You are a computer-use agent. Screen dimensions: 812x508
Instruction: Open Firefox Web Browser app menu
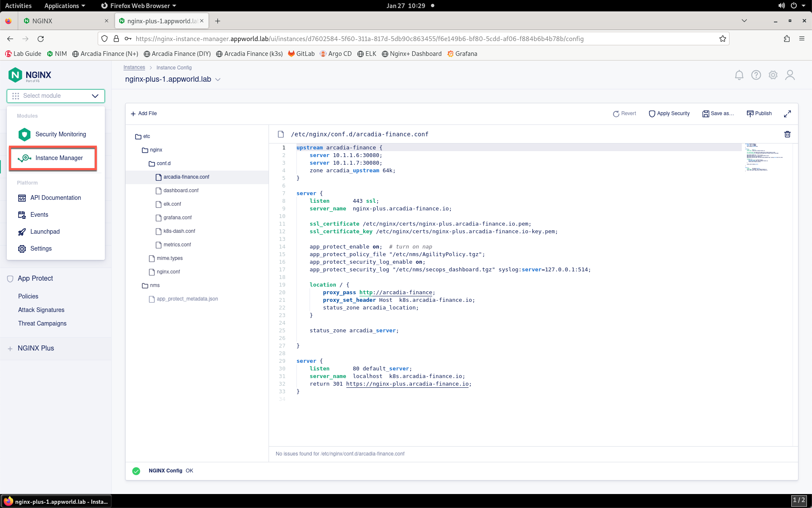(139, 6)
